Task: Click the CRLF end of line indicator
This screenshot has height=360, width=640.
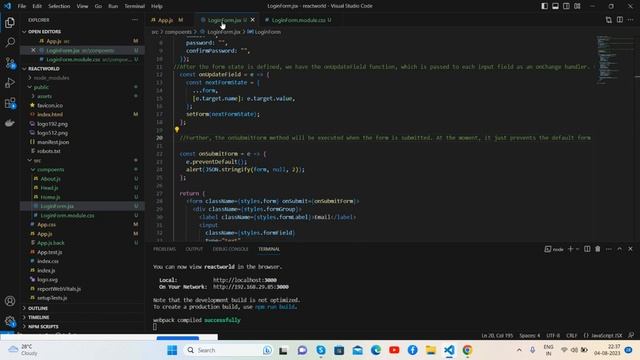Action: point(571,335)
